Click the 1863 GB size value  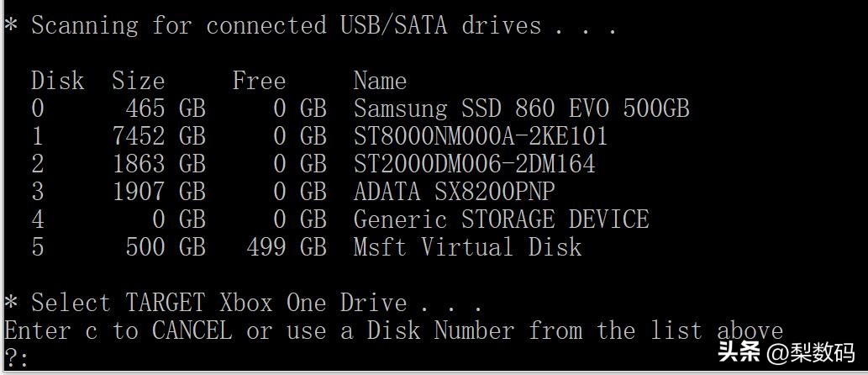[159, 164]
